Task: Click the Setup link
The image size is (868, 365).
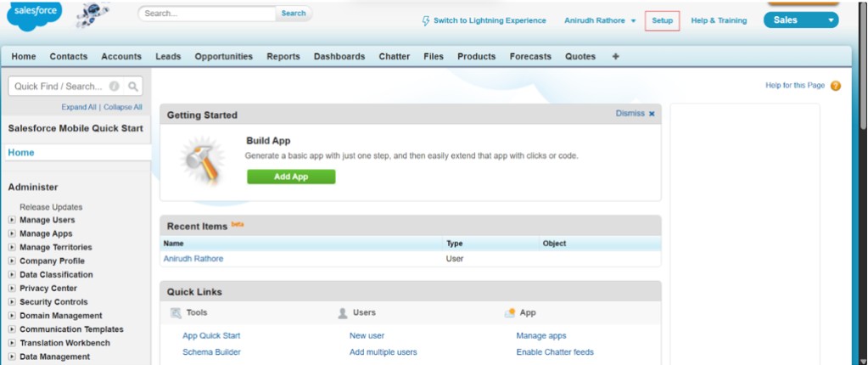Action: [x=662, y=20]
